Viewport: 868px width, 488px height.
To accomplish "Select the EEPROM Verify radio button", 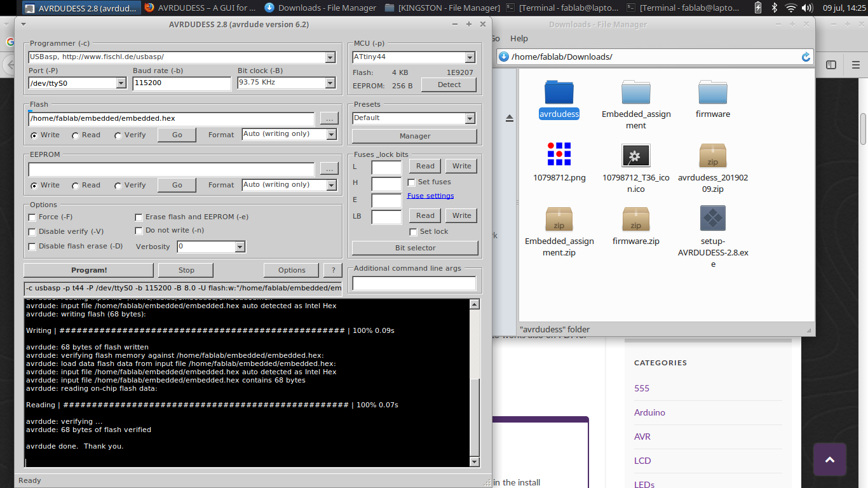I will (118, 186).
